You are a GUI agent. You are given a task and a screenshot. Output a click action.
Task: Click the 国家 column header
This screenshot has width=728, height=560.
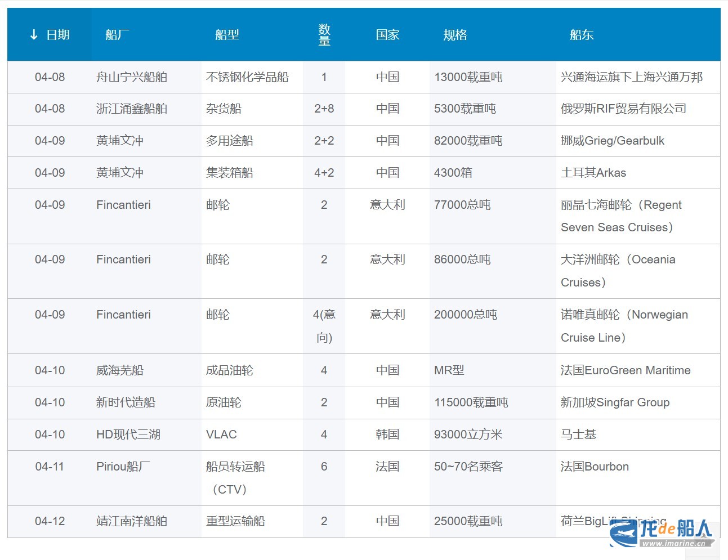pyautogui.click(x=387, y=35)
